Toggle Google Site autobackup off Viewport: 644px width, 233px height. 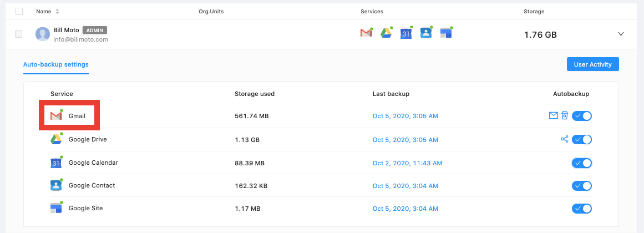(582, 209)
